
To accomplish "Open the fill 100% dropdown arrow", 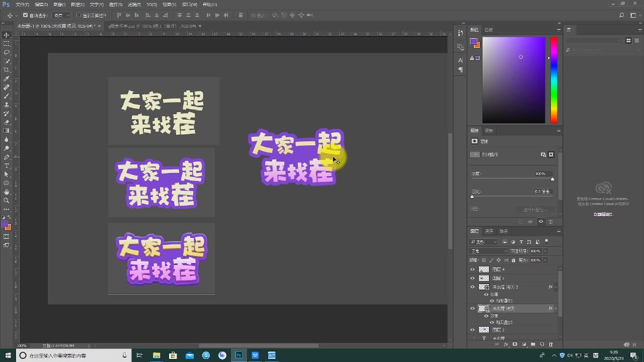I will tap(545, 260).
